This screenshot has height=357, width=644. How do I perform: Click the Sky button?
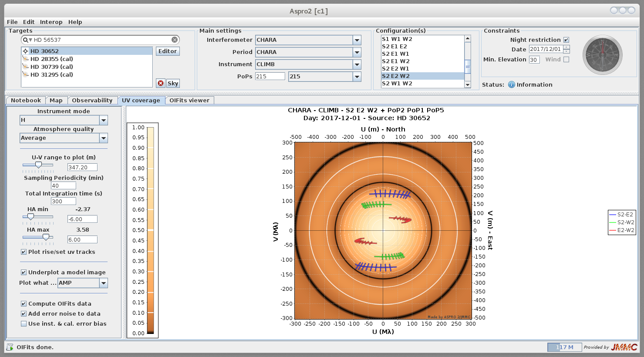click(x=173, y=83)
